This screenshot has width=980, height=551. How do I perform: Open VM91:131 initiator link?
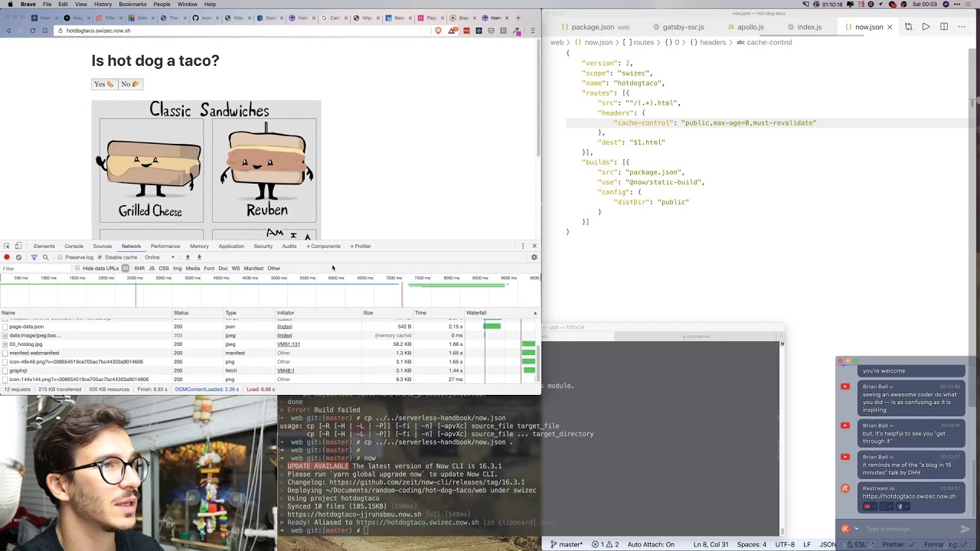(289, 344)
